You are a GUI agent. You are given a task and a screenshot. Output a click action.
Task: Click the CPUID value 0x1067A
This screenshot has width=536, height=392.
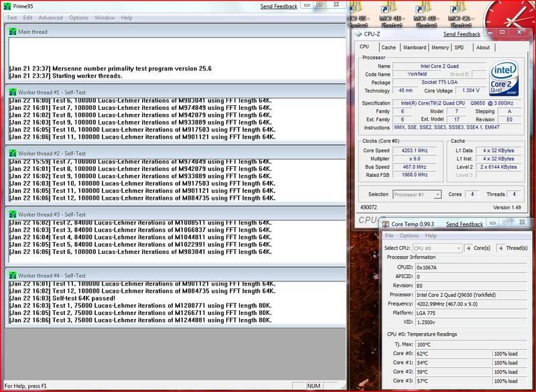point(471,267)
